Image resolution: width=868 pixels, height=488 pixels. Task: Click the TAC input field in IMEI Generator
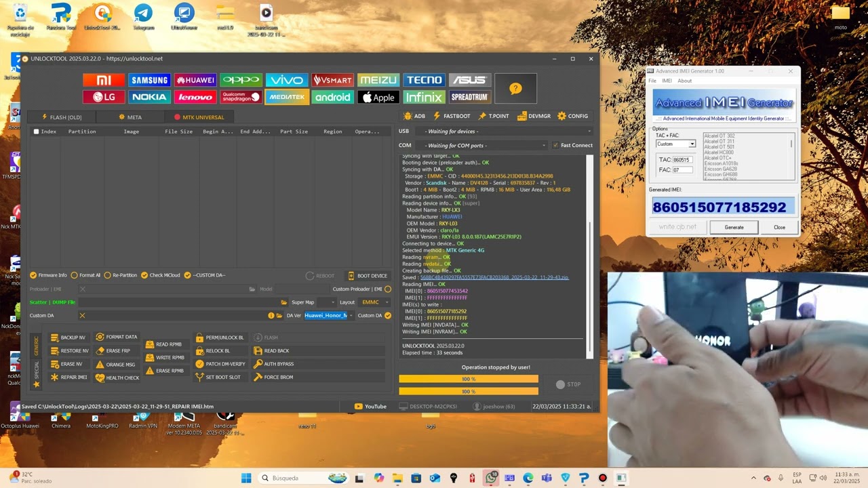pyautogui.click(x=682, y=160)
